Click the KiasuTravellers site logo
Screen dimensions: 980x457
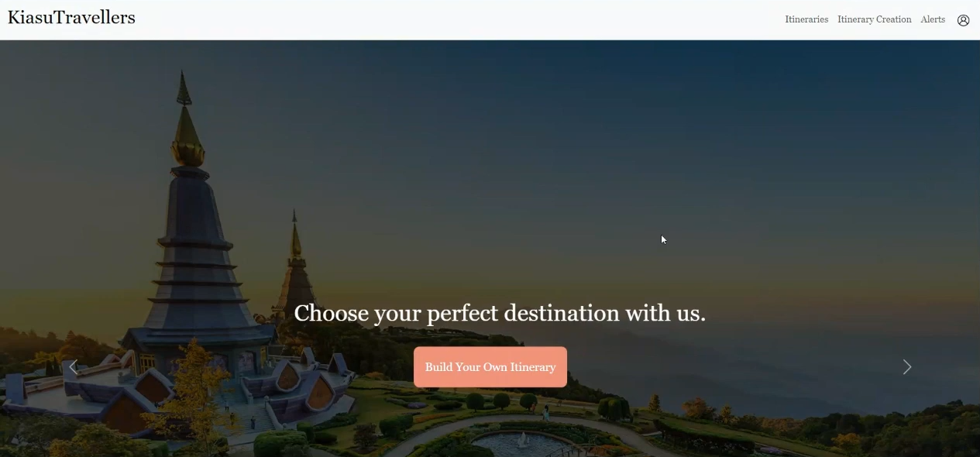[x=71, y=18]
